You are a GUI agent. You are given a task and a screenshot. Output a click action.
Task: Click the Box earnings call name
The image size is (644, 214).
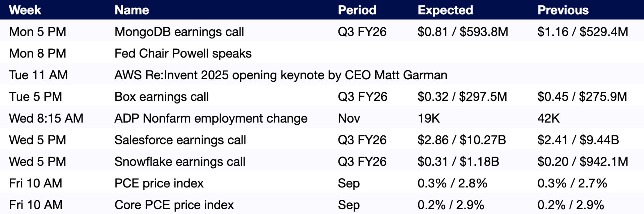point(161,97)
